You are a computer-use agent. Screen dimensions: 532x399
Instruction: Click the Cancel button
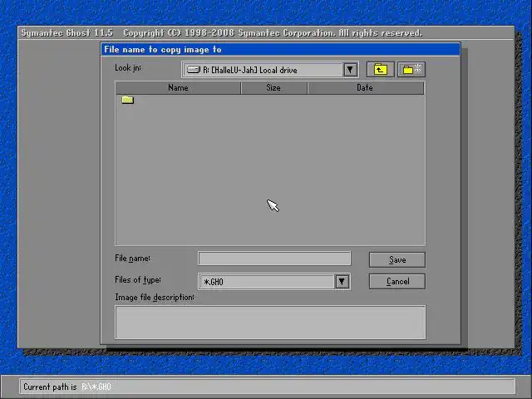click(x=397, y=282)
